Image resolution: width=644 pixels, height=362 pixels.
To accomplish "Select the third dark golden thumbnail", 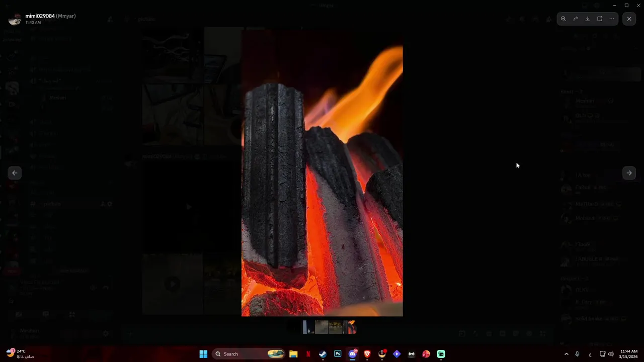I will pyautogui.click(x=336, y=327).
